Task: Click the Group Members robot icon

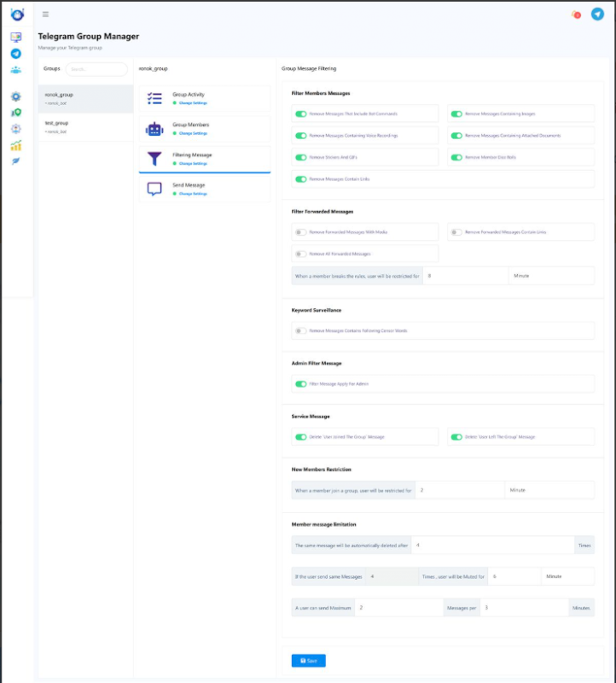Action: click(x=154, y=129)
